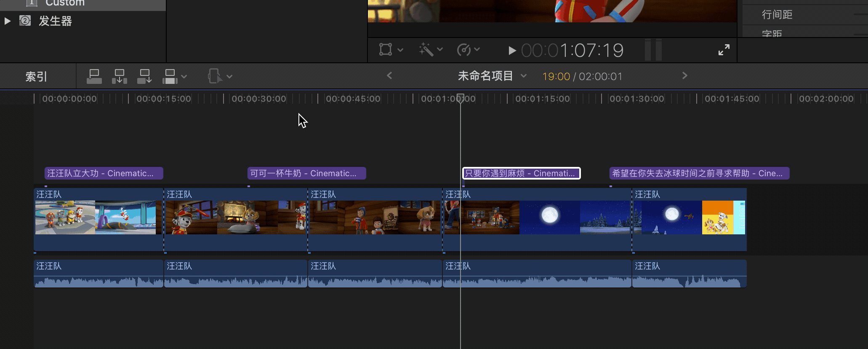Viewport: 868px width, 349px height.
Task: Click the viewer timecode 00:01:07:19
Action: click(x=572, y=51)
